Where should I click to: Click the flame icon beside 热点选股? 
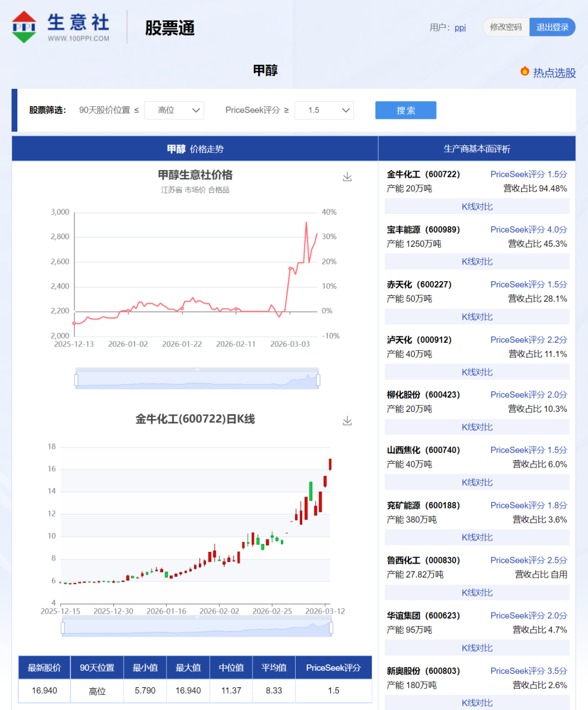(x=525, y=71)
